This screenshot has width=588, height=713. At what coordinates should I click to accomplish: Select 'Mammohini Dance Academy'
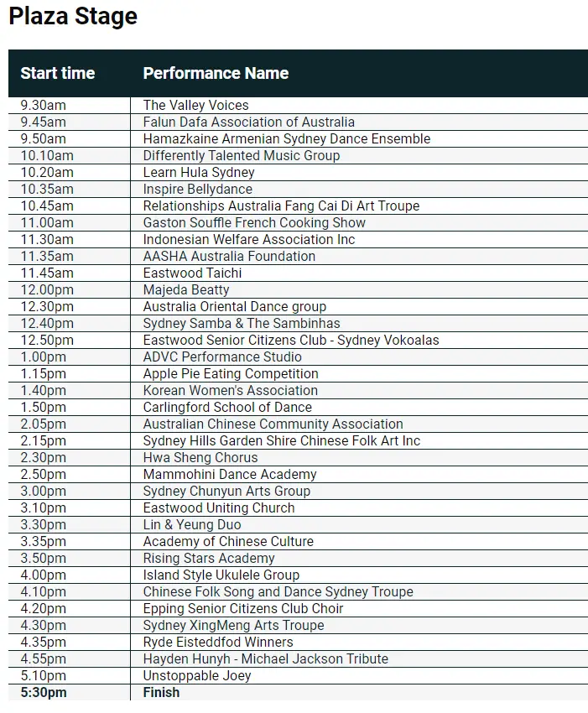pyautogui.click(x=230, y=475)
